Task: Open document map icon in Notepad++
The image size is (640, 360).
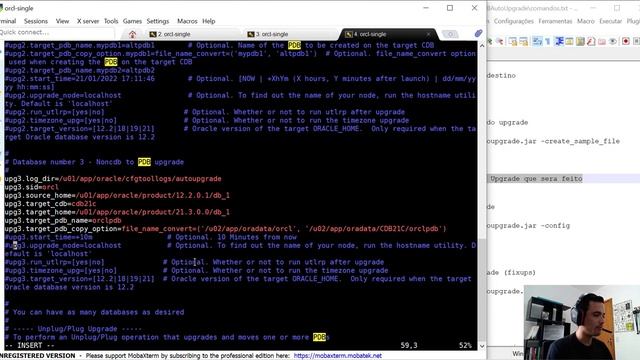Action: click(x=580, y=41)
